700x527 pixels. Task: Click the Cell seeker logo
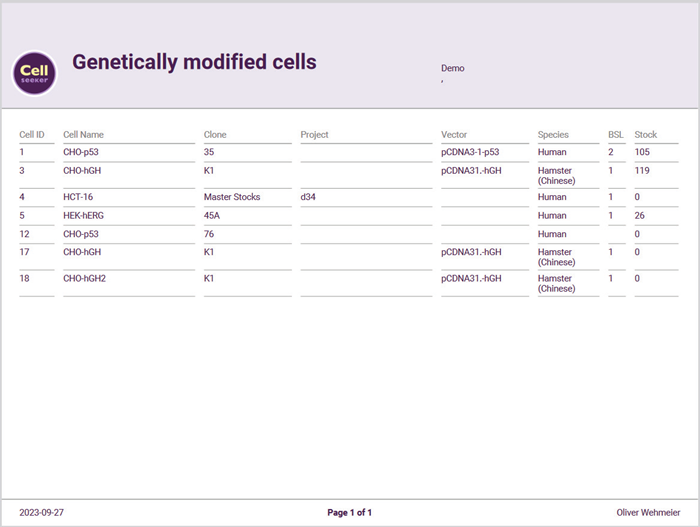pyautogui.click(x=34, y=74)
